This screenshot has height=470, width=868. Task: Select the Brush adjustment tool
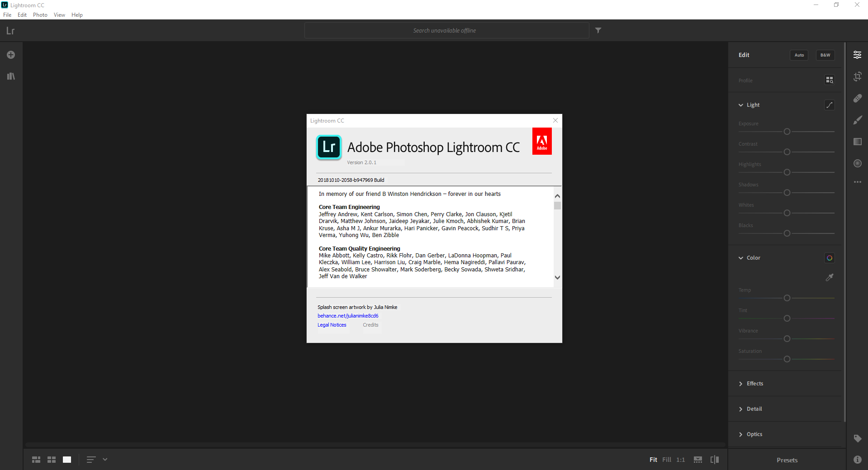[x=857, y=120]
